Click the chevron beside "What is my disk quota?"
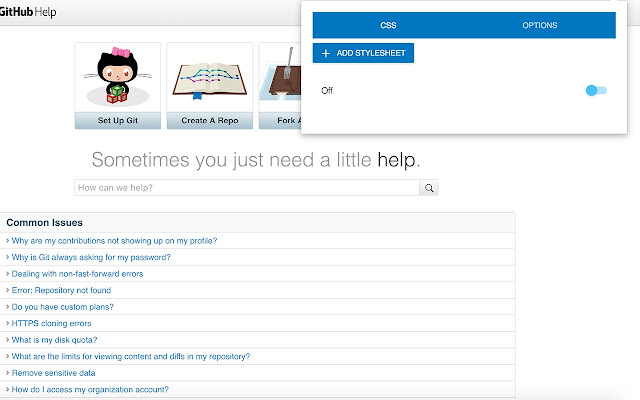Viewport: 640px width, 400px height. coord(7,340)
